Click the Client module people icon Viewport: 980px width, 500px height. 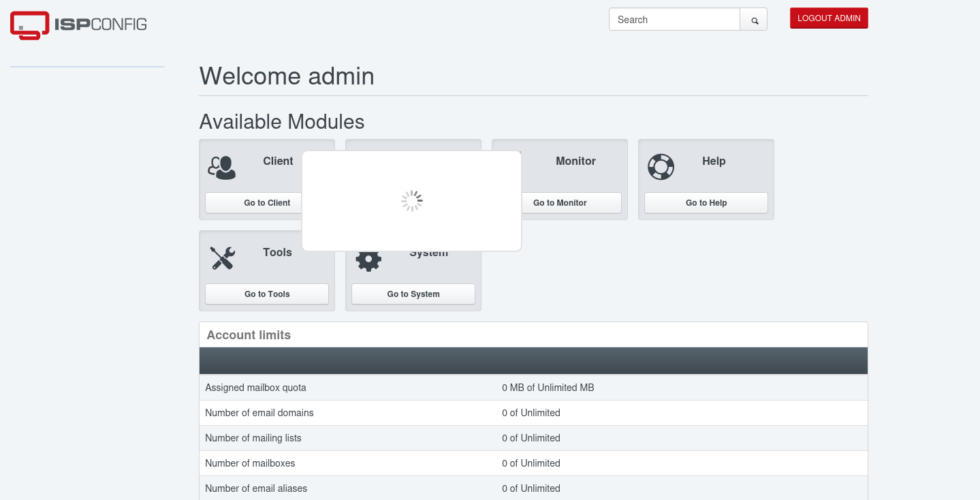[x=222, y=168]
